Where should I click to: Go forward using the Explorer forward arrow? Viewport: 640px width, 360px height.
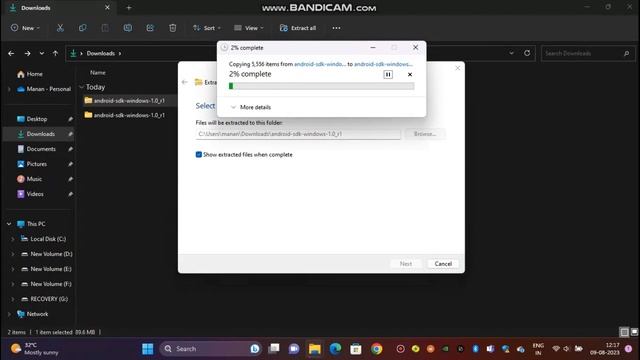click(27, 53)
